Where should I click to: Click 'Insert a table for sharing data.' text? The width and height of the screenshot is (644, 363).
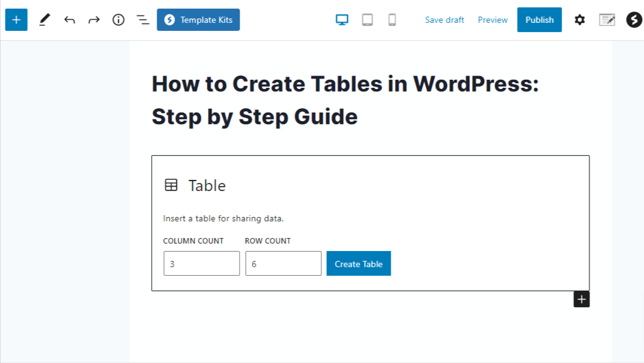224,219
